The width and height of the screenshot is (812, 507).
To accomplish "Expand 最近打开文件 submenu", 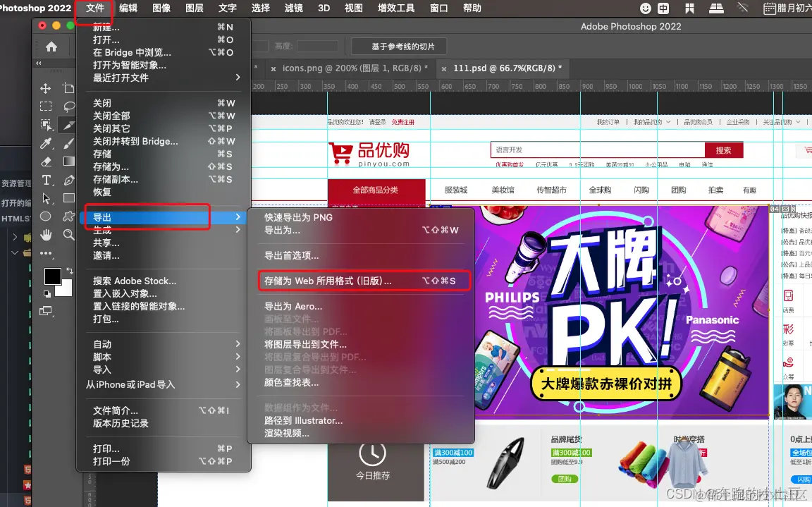I will click(238, 77).
